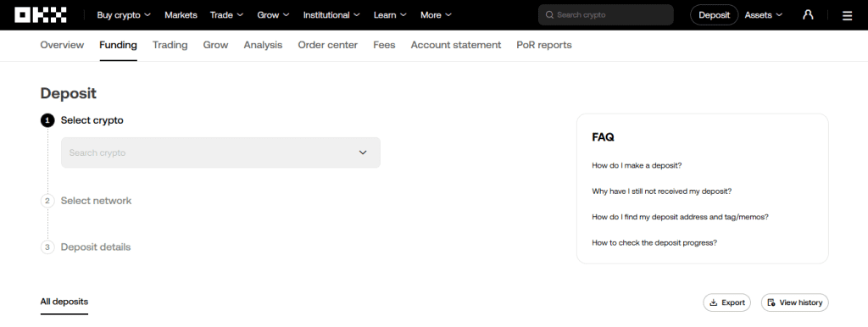Click the Select network step

[96, 201]
